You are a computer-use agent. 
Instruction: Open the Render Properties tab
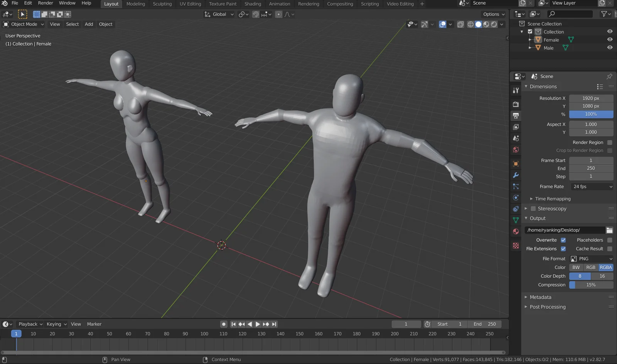click(516, 104)
